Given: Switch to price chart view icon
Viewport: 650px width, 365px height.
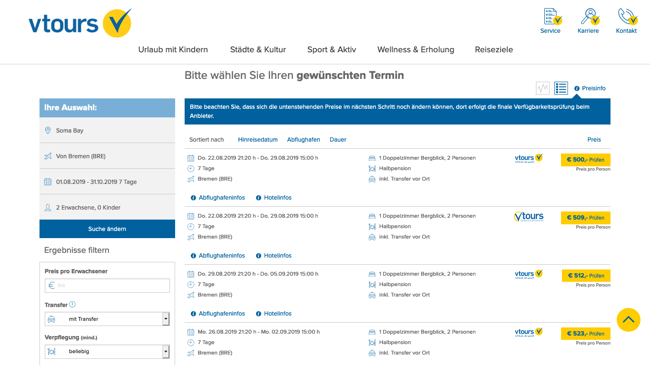Looking at the screenshot, I should tap(543, 88).
